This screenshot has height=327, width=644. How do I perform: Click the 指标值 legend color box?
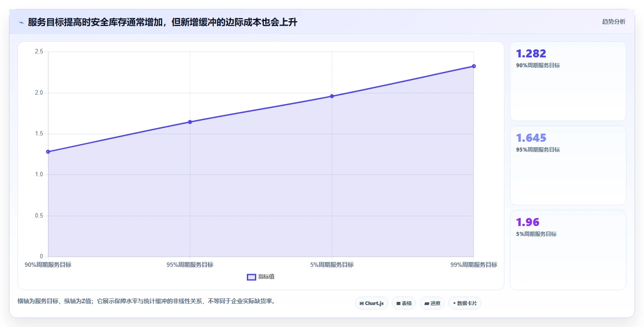251,277
